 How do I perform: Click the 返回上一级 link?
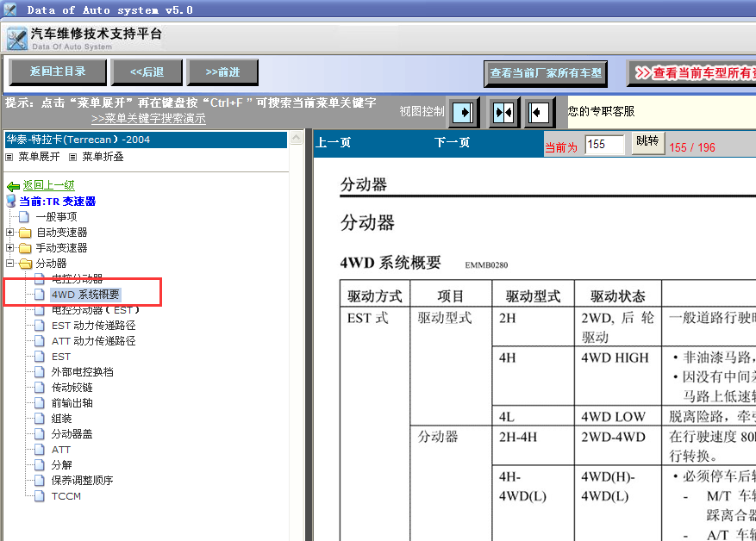(48, 185)
